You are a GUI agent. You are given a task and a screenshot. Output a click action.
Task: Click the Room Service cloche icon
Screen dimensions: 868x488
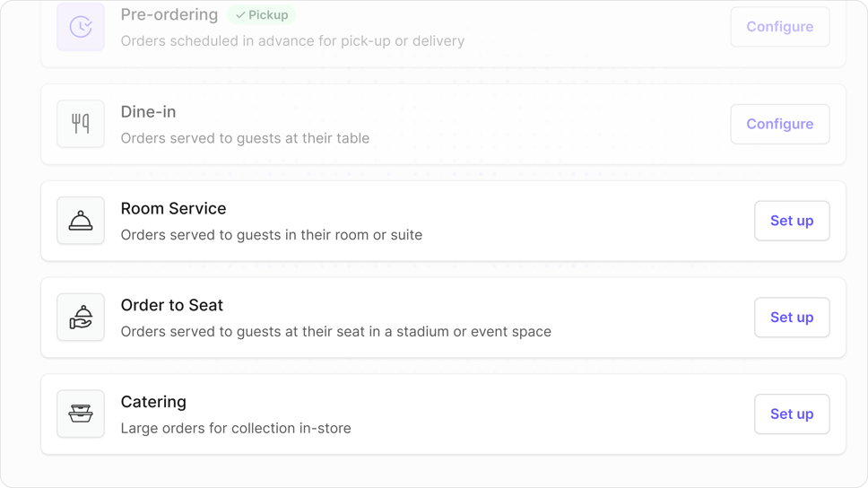click(x=81, y=221)
